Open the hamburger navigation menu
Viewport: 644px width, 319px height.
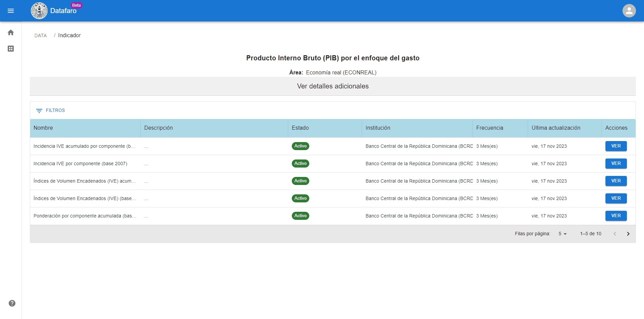click(11, 11)
